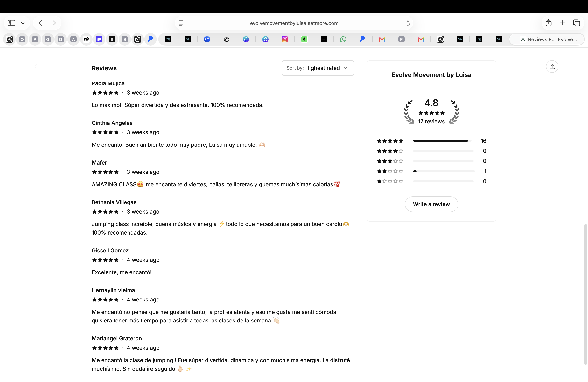Click reviewer name Gissell Gomez
Image resolution: width=588 pixels, height=382 pixels.
point(110,251)
